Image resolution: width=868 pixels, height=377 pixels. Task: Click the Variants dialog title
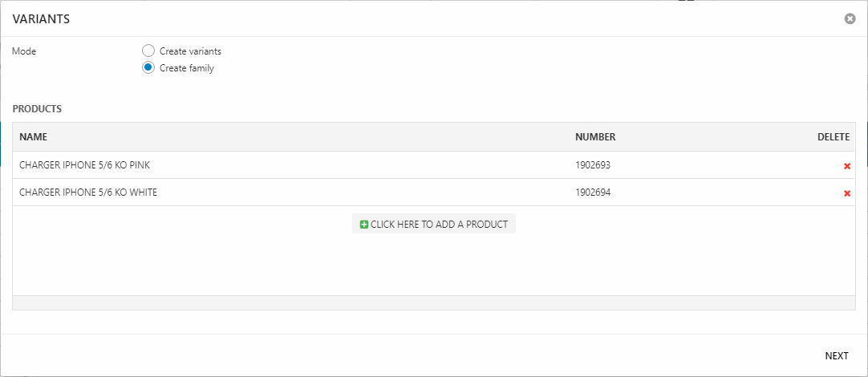click(41, 19)
